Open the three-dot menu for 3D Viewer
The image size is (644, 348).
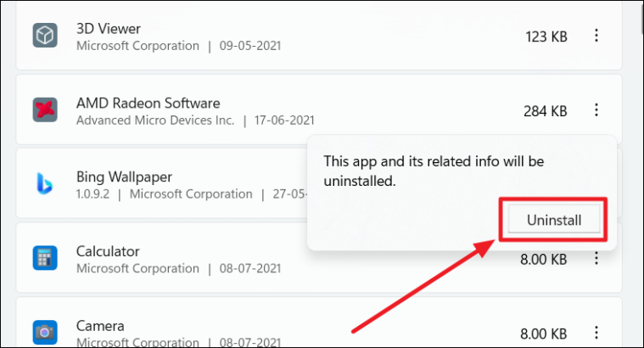pyautogui.click(x=596, y=36)
